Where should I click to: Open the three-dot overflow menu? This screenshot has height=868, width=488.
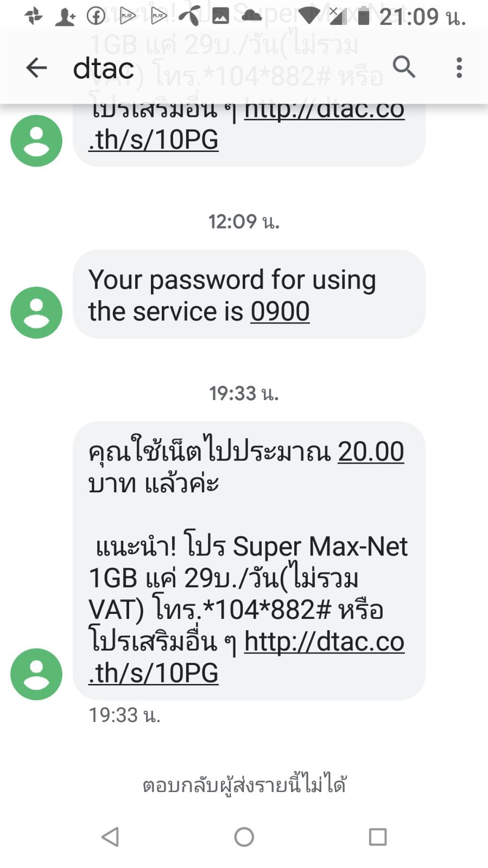click(459, 68)
